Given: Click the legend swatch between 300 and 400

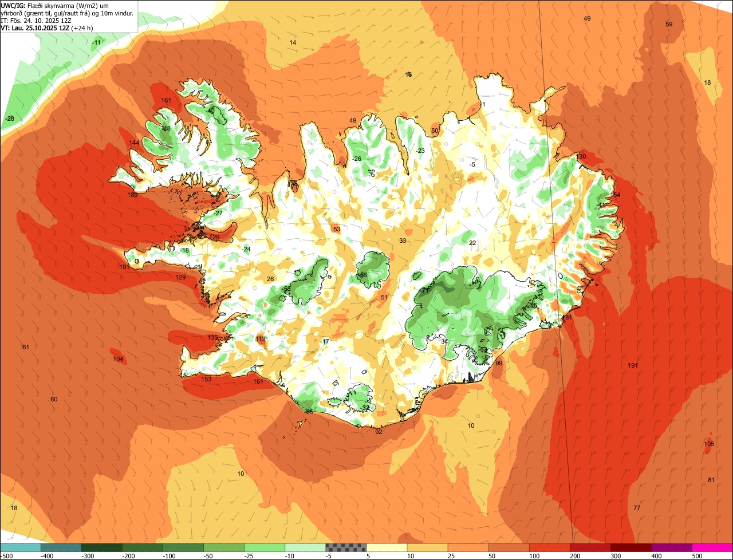Looking at the screenshot, I should (630, 547).
